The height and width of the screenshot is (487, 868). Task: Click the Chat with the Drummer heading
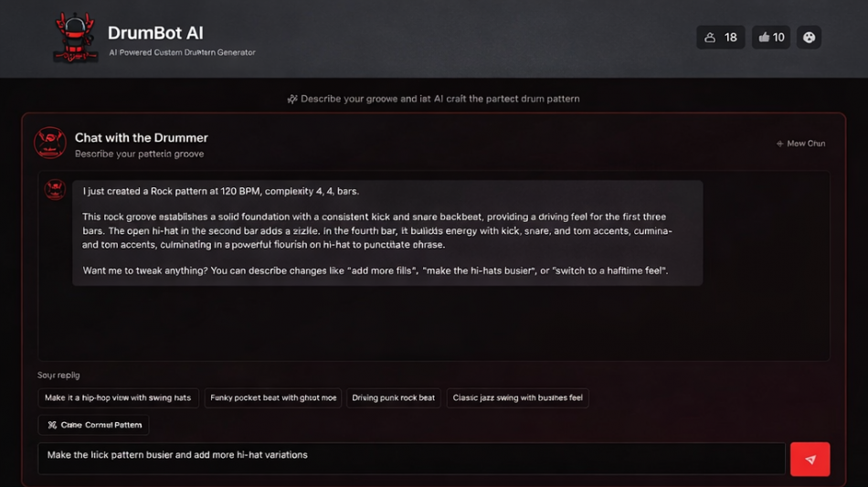pyautogui.click(x=142, y=138)
